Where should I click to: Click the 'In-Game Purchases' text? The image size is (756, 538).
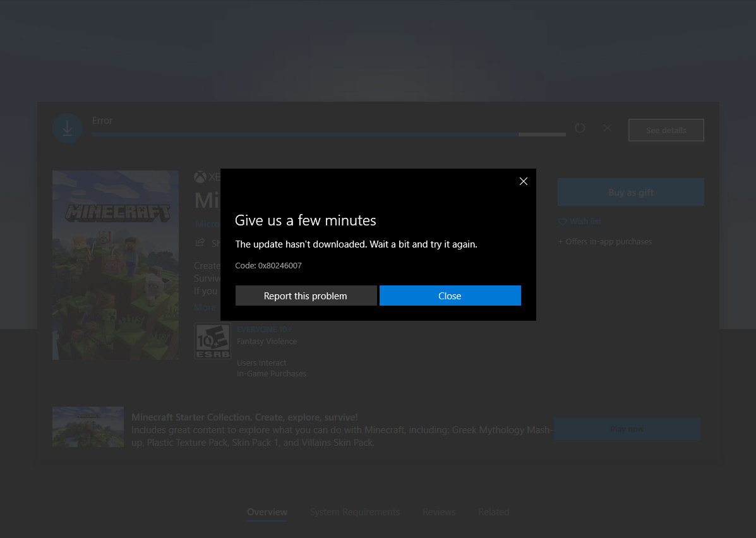(272, 374)
